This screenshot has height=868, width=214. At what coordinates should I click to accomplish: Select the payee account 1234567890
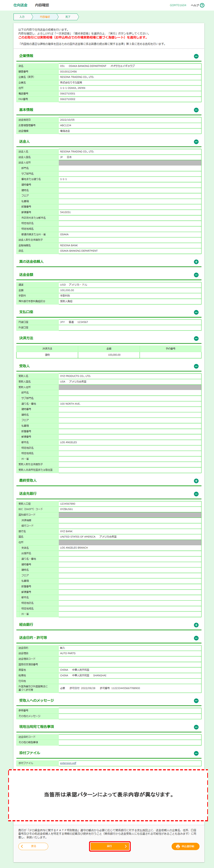[68, 504]
